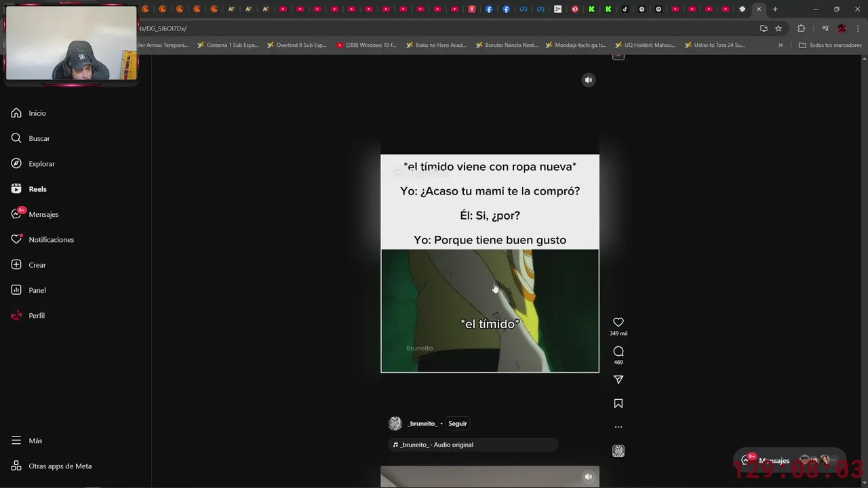Share the reel with the paper plane icon
The width and height of the screenshot is (868, 488).
[x=618, y=380]
